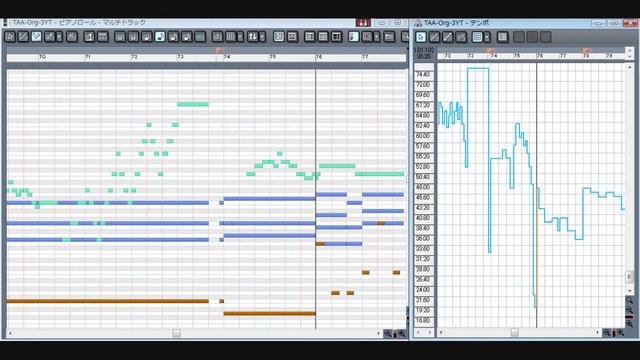Select the fourth drawing tool in Tempo window toolbar

[x=461, y=37]
